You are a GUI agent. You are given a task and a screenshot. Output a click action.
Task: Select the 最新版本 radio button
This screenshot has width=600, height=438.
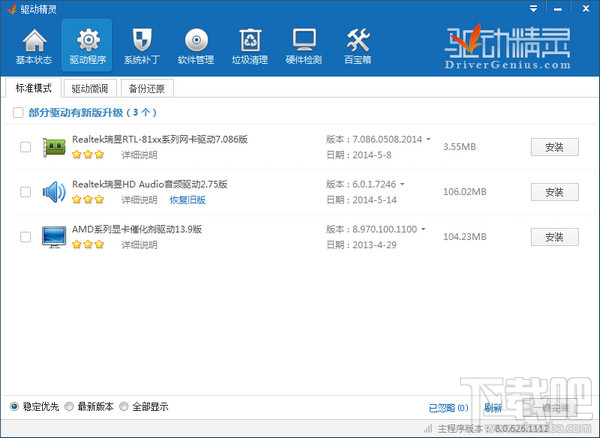(69, 407)
